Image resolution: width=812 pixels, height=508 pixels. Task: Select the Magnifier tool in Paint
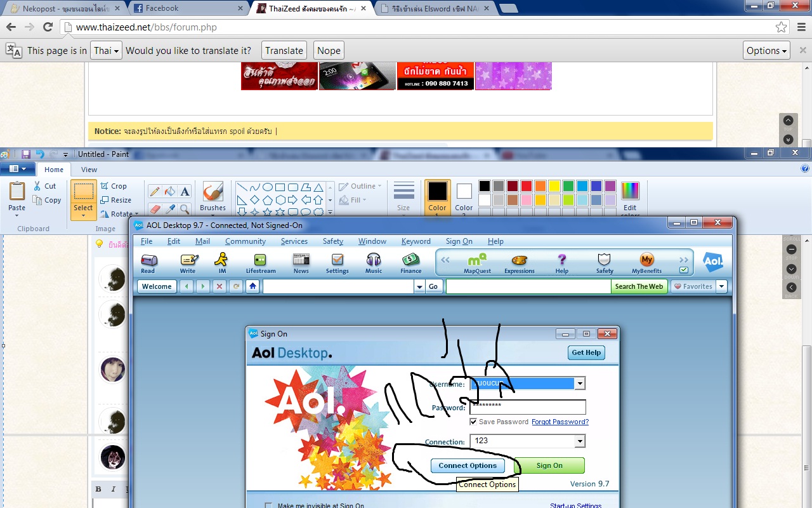pyautogui.click(x=185, y=208)
